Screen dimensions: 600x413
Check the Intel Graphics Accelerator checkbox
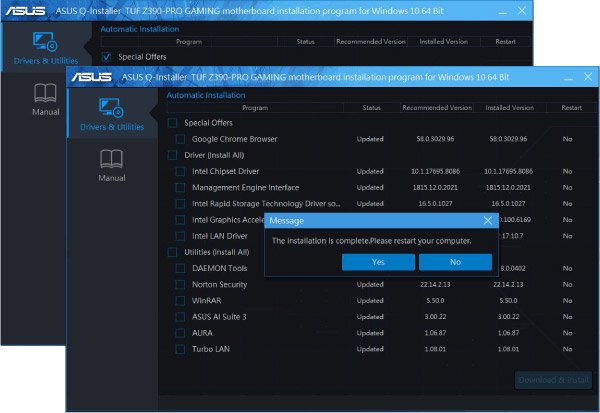tap(180, 220)
